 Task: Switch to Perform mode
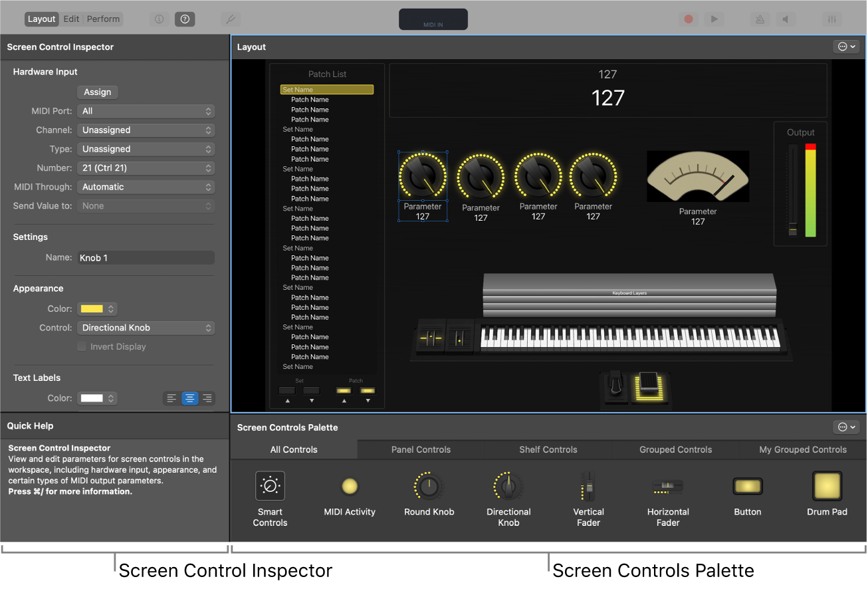[102, 19]
